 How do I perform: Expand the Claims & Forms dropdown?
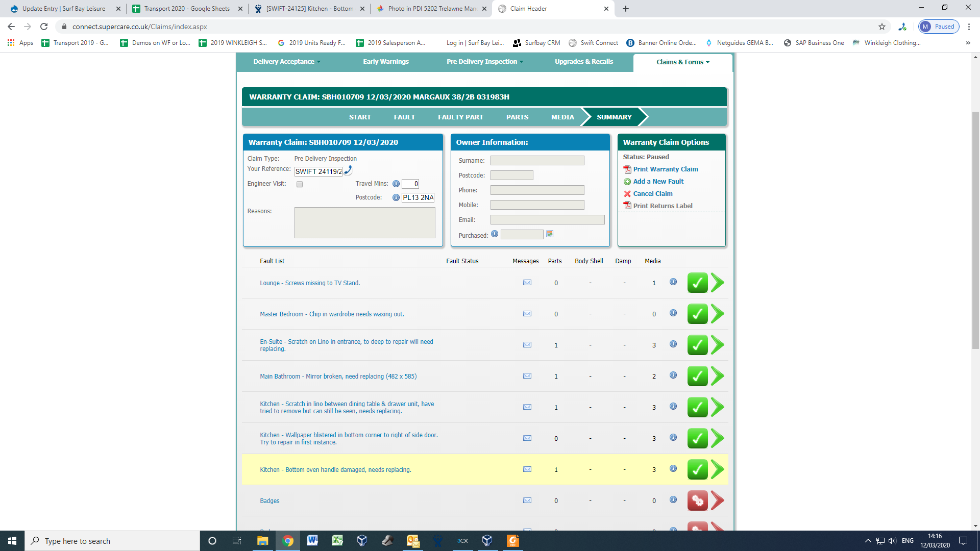click(x=682, y=62)
